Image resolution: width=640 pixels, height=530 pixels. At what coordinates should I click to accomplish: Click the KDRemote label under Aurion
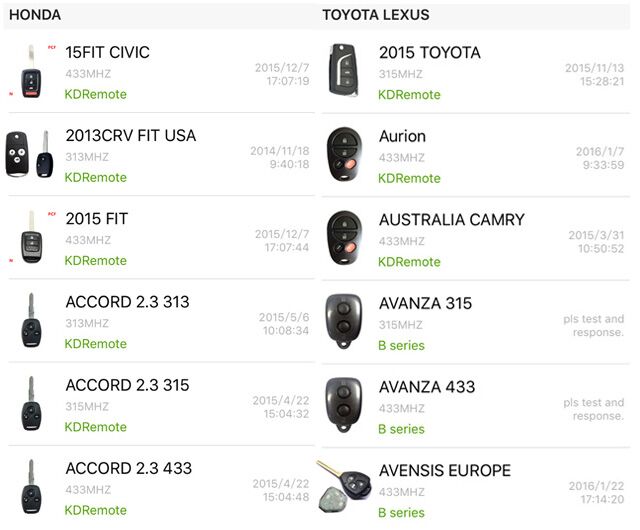[409, 178]
